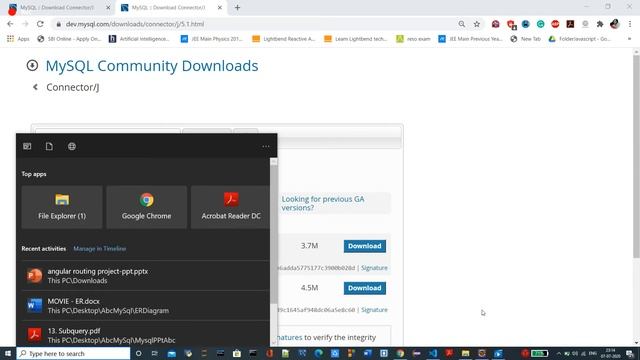640x360 pixels.
Task: Open Learn Lightbend tech bookmark
Action: pos(356,39)
